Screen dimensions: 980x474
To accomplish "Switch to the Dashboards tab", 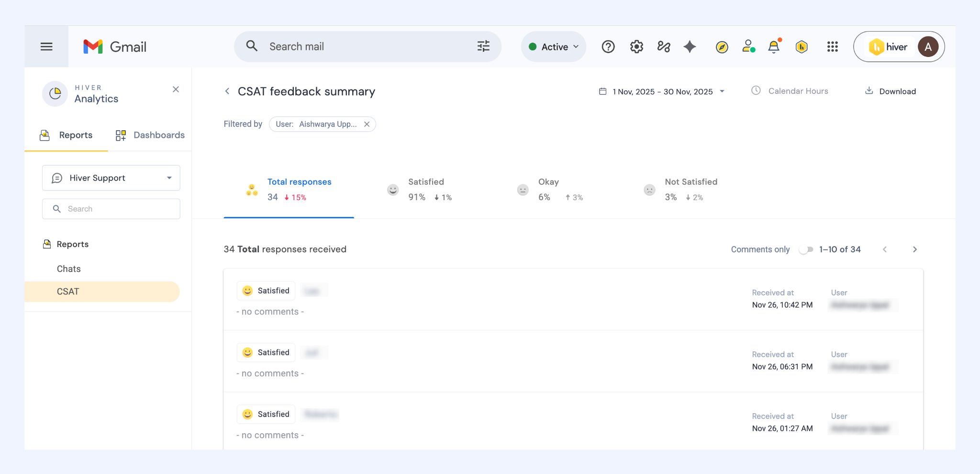I will point(150,135).
